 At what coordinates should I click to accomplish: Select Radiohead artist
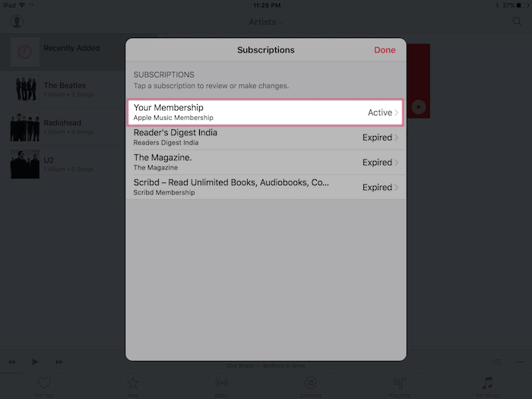pyautogui.click(x=62, y=127)
